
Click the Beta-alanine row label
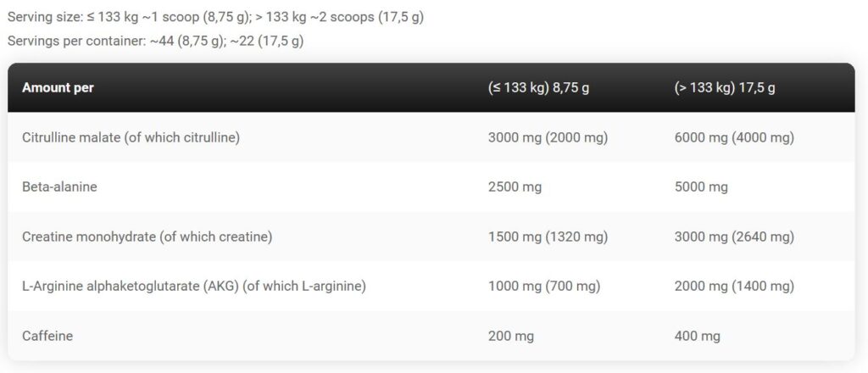tap(59, 186)
